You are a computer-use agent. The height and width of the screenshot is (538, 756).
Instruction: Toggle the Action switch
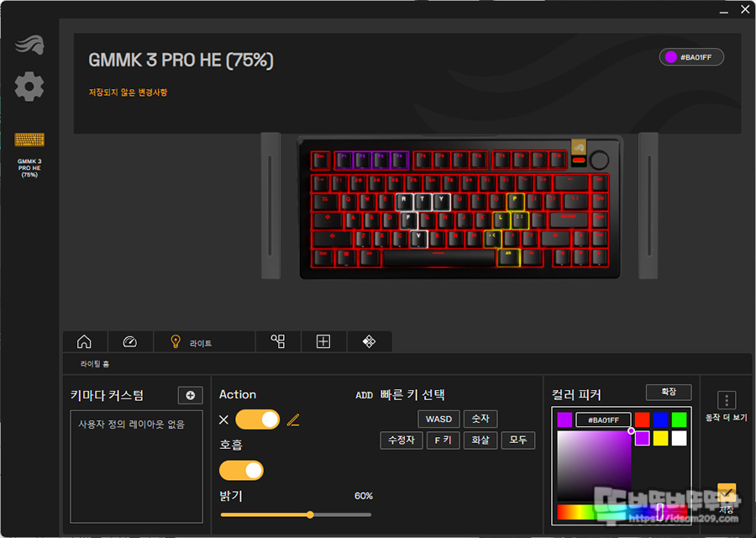pos(258,419)
